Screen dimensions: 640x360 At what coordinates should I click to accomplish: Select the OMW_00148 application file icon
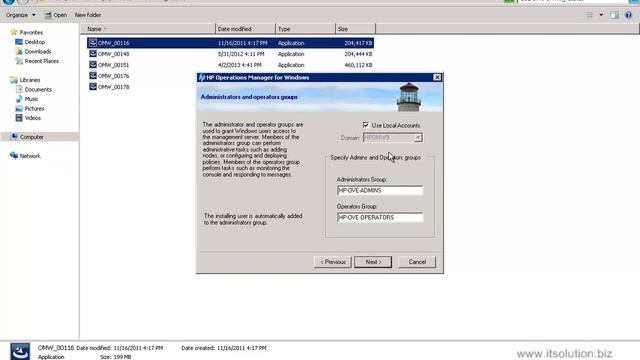93,54
